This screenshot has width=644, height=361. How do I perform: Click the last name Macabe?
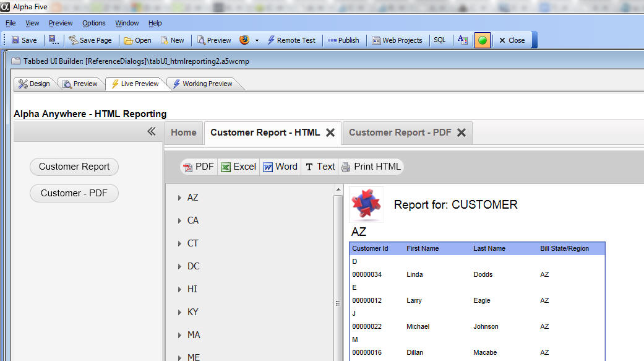click(x=485, y=352)
